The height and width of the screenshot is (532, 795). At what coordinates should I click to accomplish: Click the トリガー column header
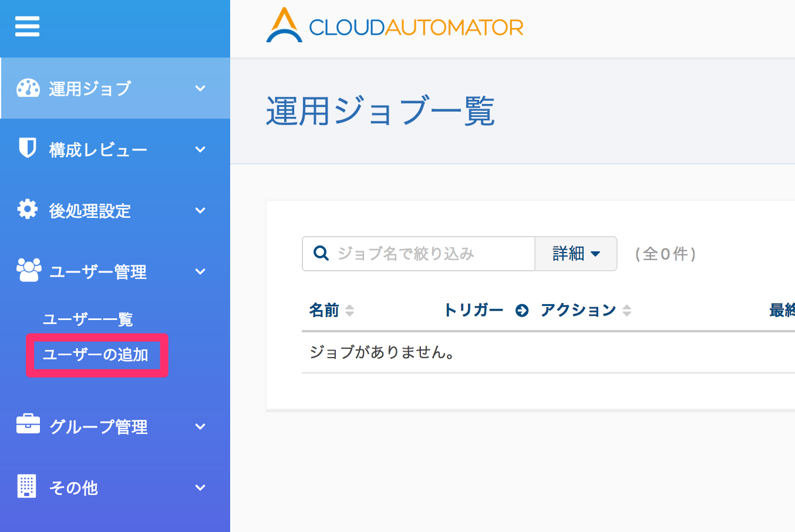pos(473,310)
